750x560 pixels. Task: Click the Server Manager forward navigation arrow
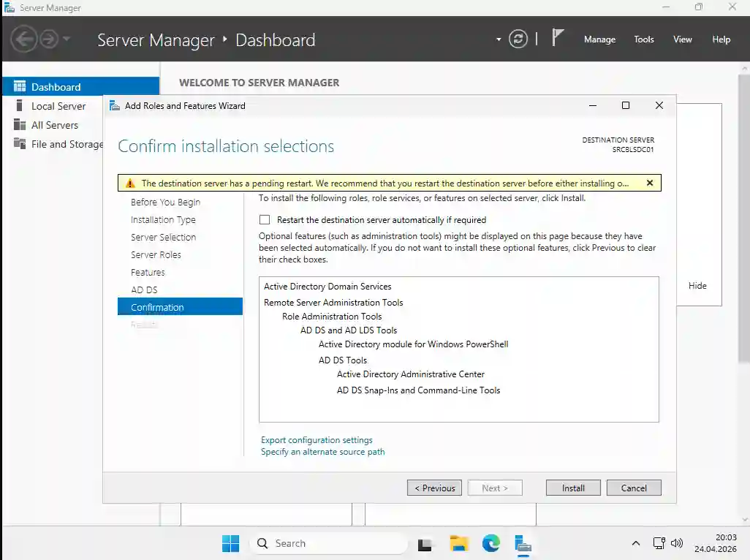coord(49,39)
